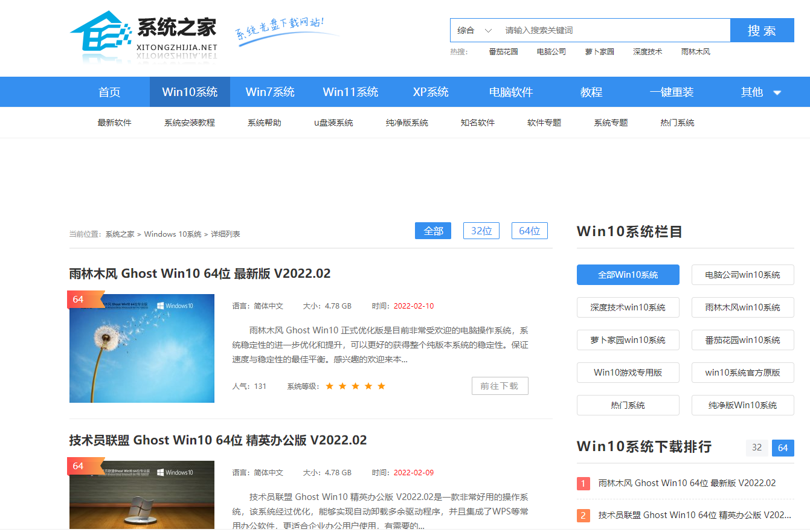Open the Win7系统 menu tab
This screenshot has width=810, height=532.
point(269,91)
